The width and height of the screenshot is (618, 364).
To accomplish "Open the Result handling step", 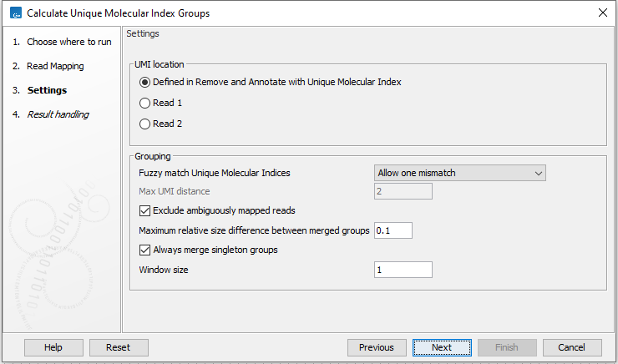I will [58, 114].
